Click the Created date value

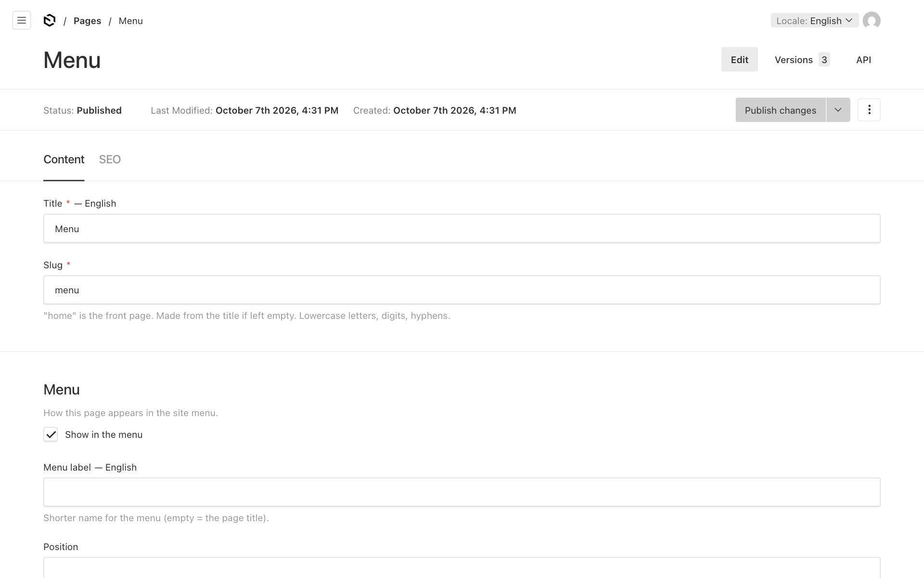click(x=455, y=110)
